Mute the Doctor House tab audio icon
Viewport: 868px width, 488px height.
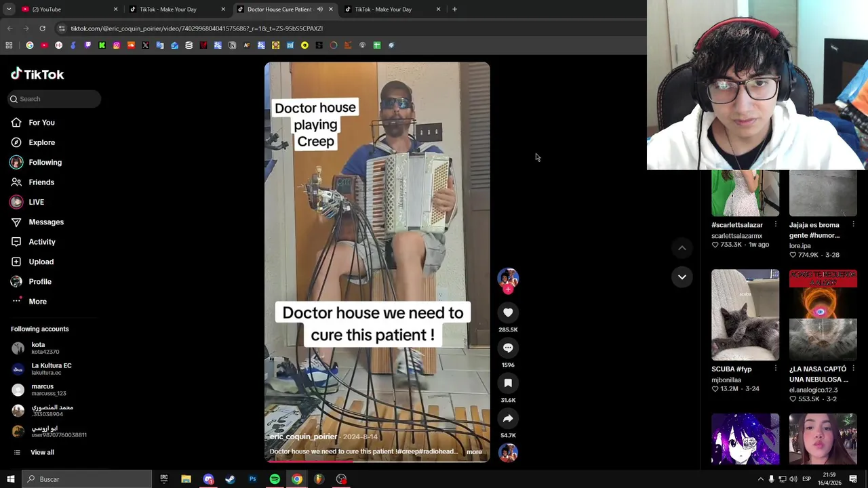pos(320,9)
